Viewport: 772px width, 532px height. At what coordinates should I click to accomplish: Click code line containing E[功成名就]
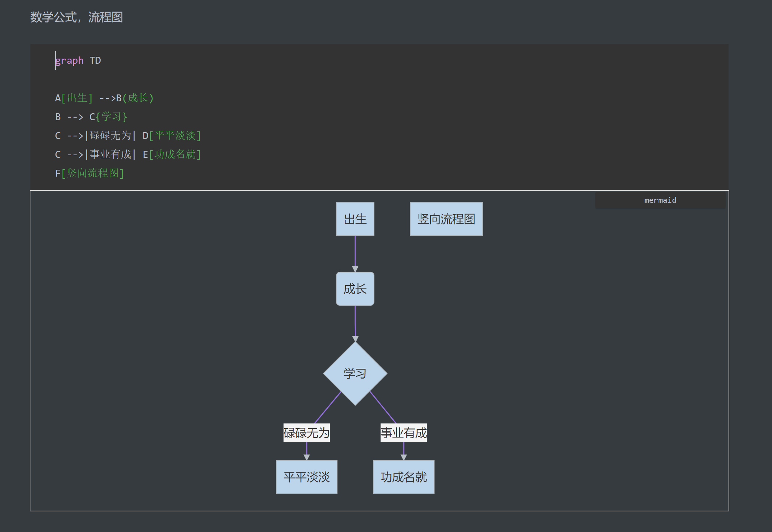[x=128, y=155]
